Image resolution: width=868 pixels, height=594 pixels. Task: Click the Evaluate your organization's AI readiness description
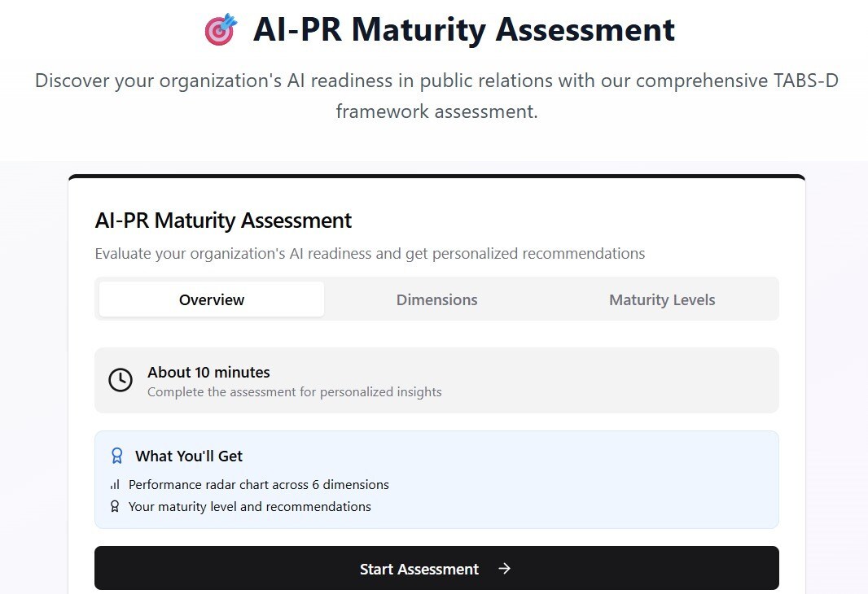(x=370, y=254)
